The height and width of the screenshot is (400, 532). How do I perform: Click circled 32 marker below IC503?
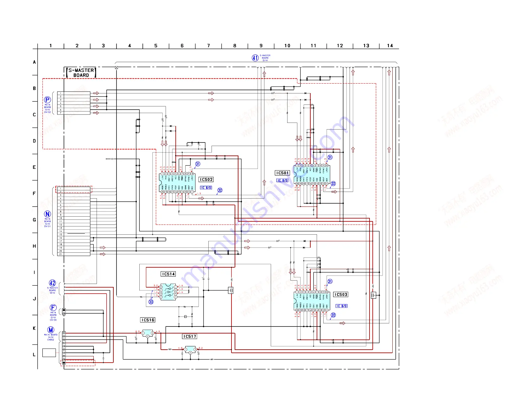(333, 315)
